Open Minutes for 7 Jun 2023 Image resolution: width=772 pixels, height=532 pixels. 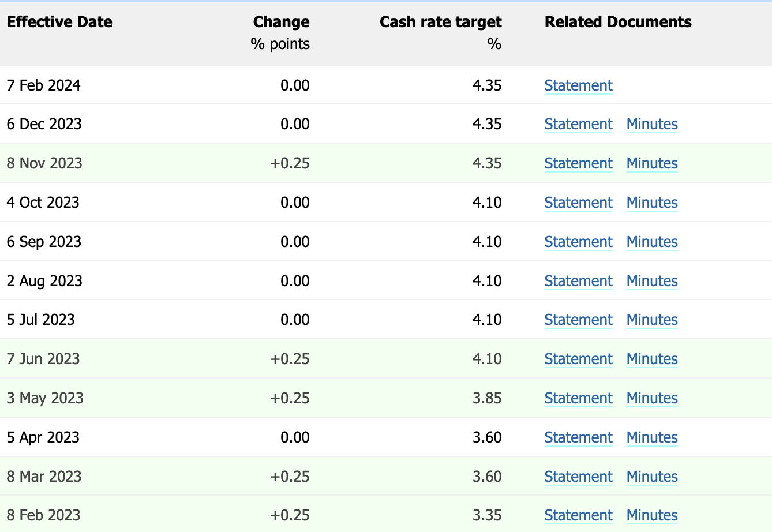tap(652, 359)
